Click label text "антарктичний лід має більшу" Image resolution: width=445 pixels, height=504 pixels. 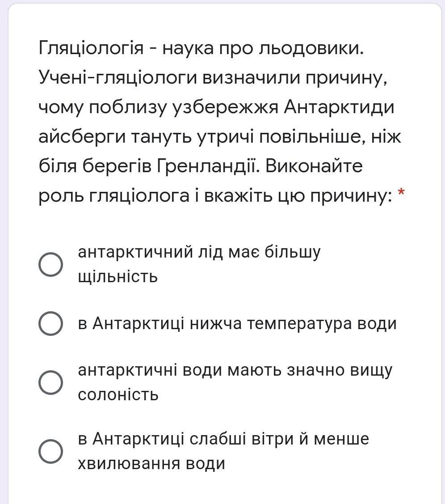click(199, 252)
